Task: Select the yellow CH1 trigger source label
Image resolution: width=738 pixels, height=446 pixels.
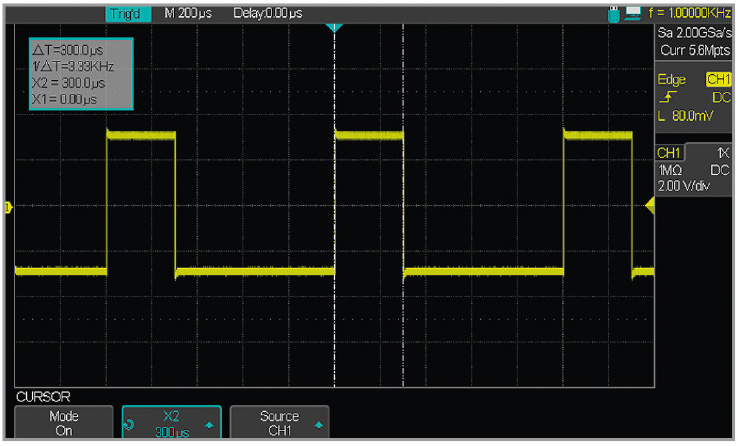Action: [718, 79]
